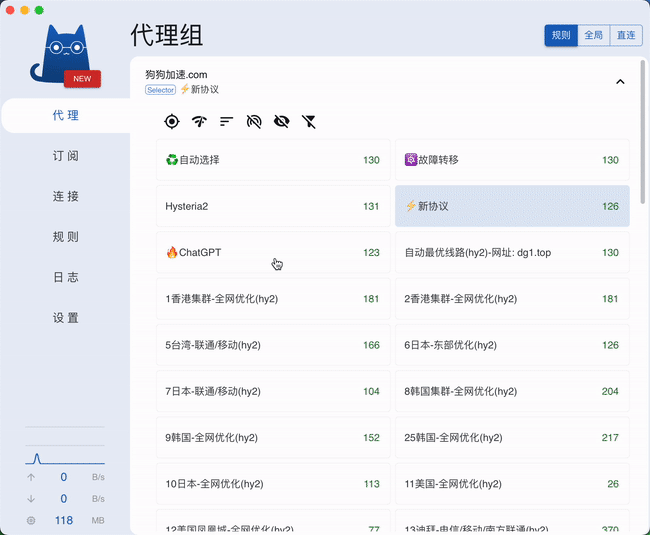Collapse the 狗狗加速.com proxy group
The height and width of the screenshot is (535, 650).
[620, 82]
